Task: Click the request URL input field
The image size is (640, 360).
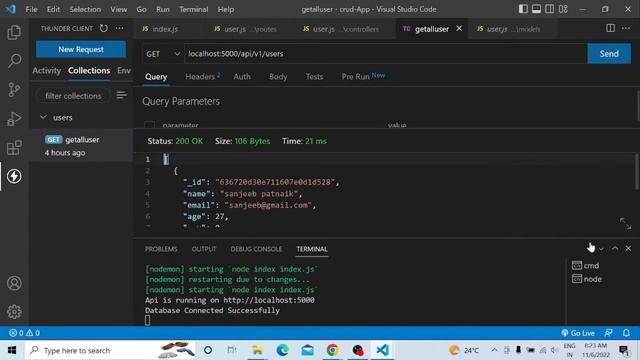Action: pyautogui.click(x=385, y=54)
